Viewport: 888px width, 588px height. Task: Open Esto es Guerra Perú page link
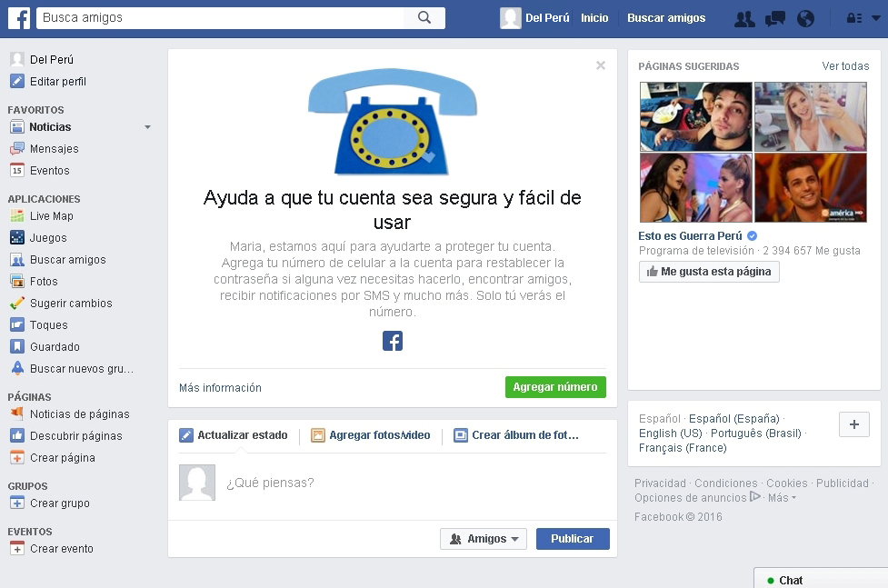click(x=690, y=235)
